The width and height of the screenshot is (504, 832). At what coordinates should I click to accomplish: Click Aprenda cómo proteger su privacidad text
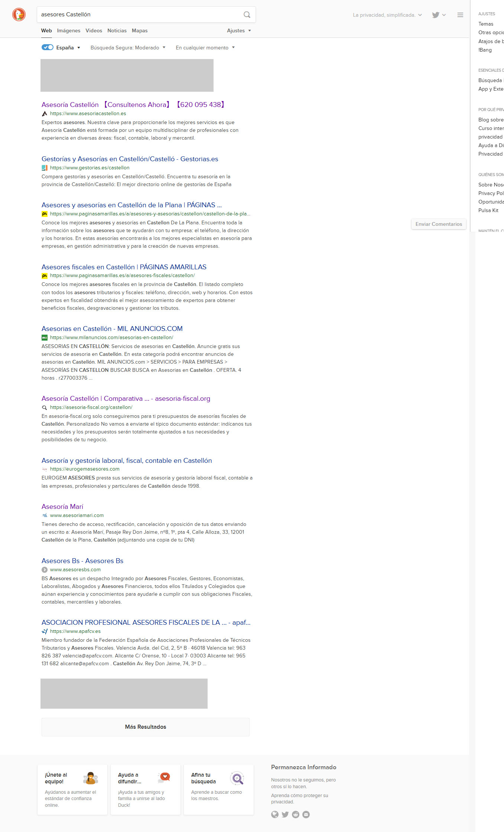(x=300, y=799)
